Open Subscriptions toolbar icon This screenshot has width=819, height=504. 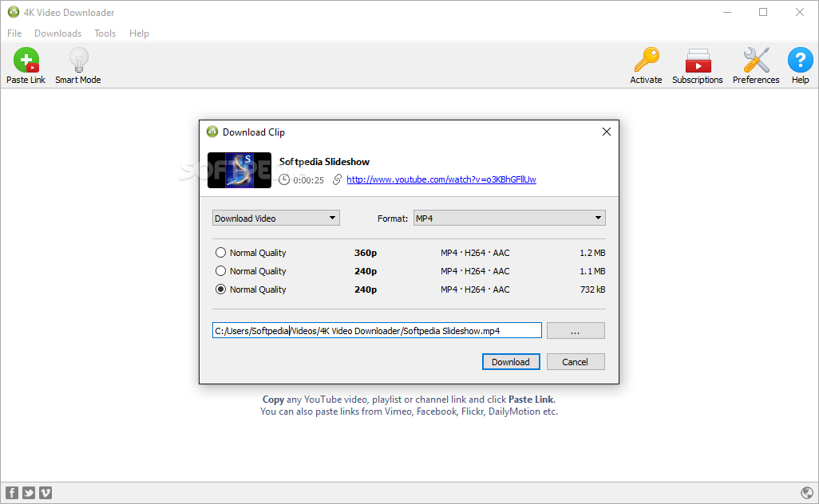(x=698, y=60)
